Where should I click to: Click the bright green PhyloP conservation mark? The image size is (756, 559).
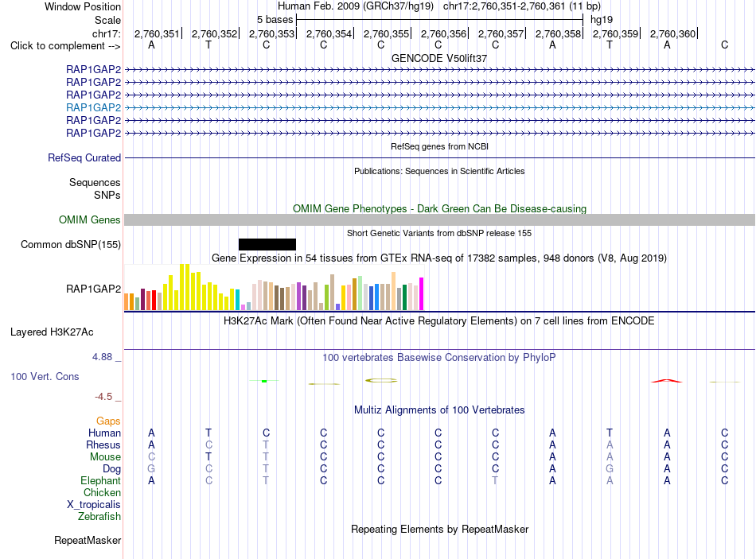[x=264, y=381]
